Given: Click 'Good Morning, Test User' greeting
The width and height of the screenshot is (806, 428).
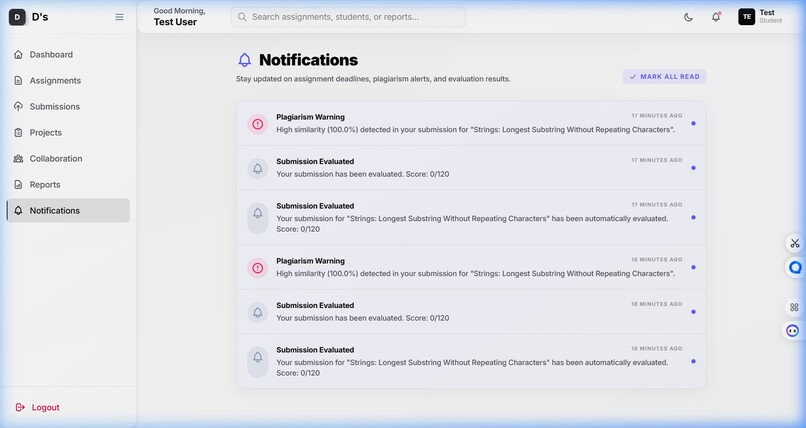Looking at the screenshot, I should pyautogui.click(x=179, y=17).
